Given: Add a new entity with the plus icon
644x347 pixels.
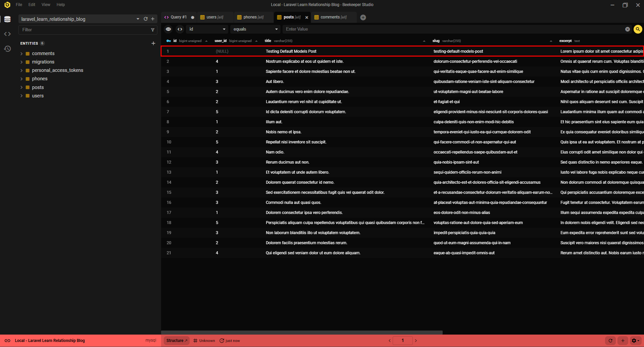Looking at the screenshot, I should pyautogui.click(x=153, y=43).
